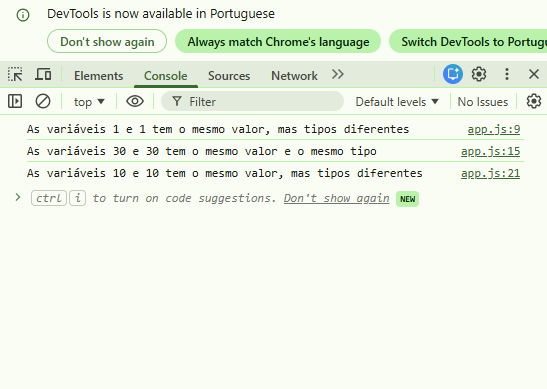Click Switch DevTools to Portuguese button
Viewport: 547px width, 389px height.
468,42
